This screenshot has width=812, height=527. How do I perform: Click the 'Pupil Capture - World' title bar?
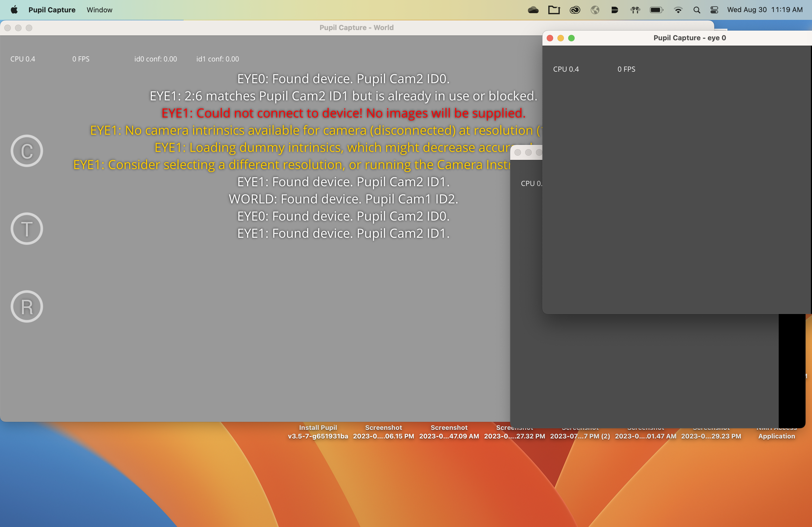tap(357, 28)
